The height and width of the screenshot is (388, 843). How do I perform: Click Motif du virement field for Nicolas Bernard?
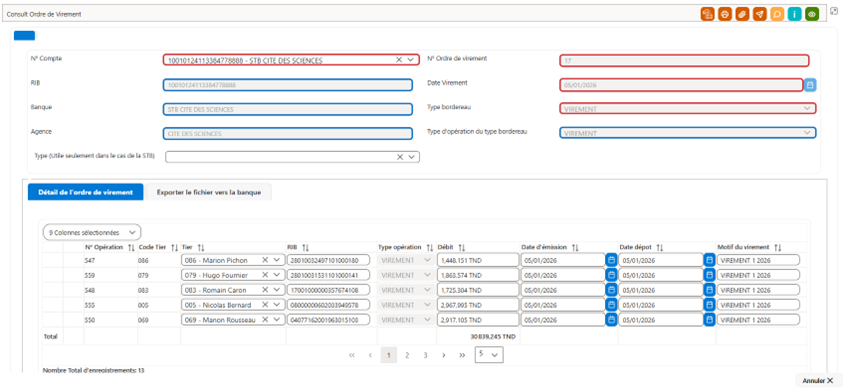pyautogui.click(x=758, y=305)
